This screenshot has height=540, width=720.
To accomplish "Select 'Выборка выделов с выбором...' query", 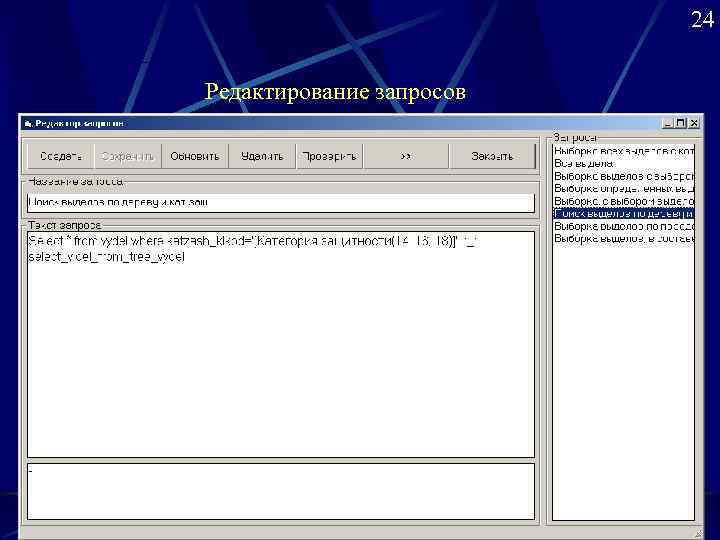I will (623, 176).
